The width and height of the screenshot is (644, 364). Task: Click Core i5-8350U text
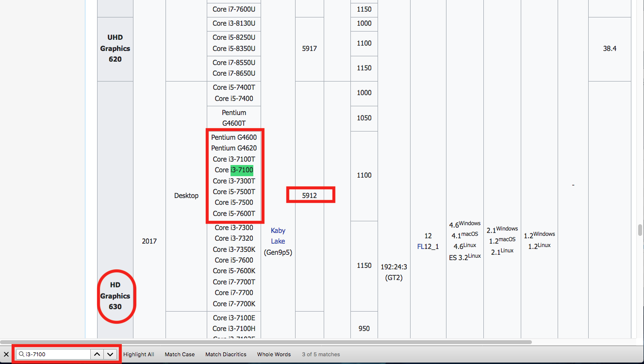234,49
